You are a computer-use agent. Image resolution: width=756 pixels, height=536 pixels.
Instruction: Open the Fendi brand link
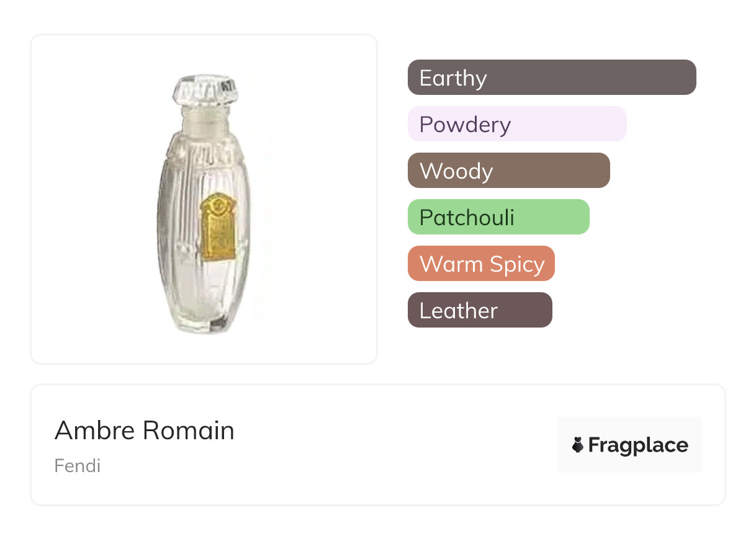click(78, 465)
